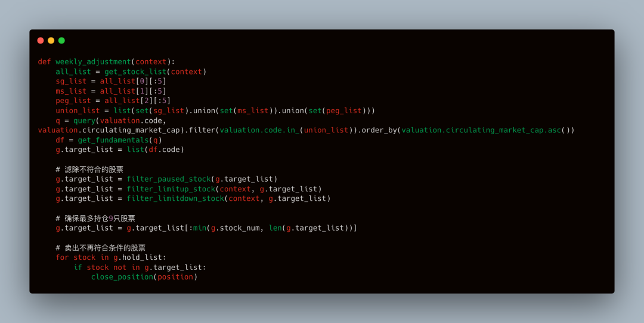Screen dimensions: 644x323
Task: Click order_by in the wrapped query line
Action: pyautogui.click(x=379, y=131)
